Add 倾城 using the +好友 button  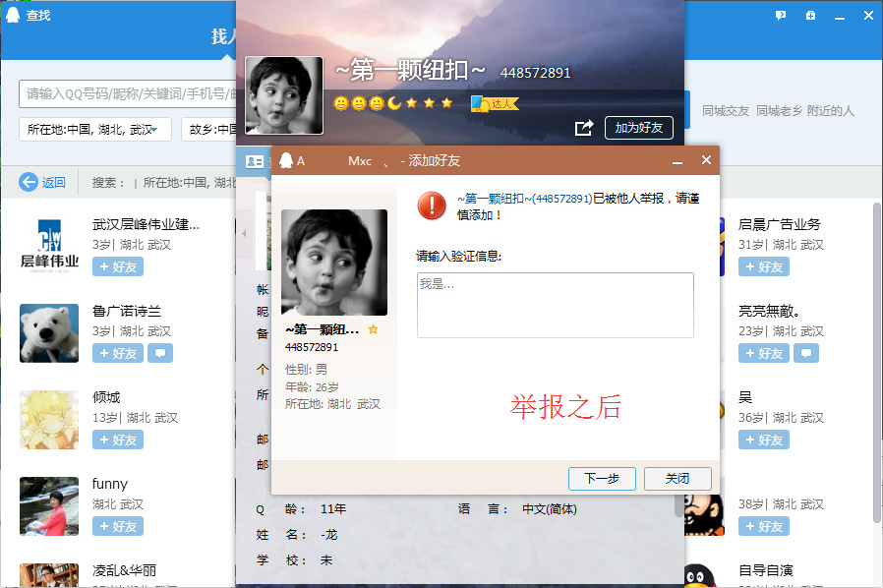[x=116, y=440]
